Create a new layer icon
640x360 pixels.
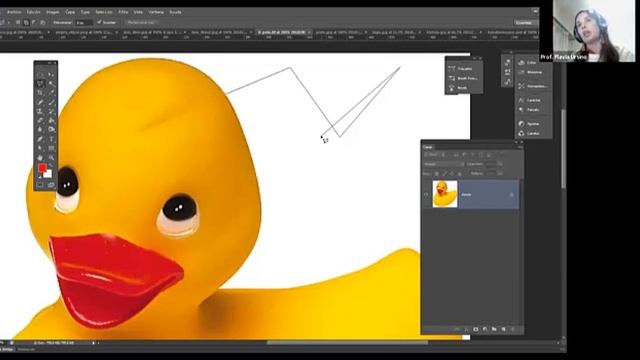503,329
